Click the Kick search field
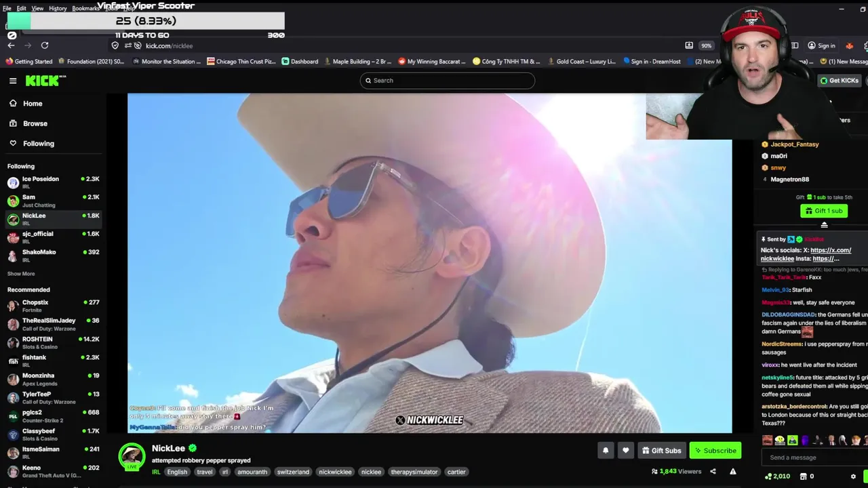Screen dimensions: 868x488 [x=448, y=81]
